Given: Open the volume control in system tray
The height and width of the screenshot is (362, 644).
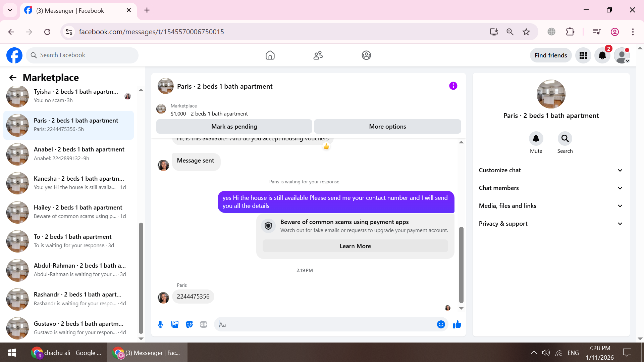Looking at the screenshot, I should 546,353.
